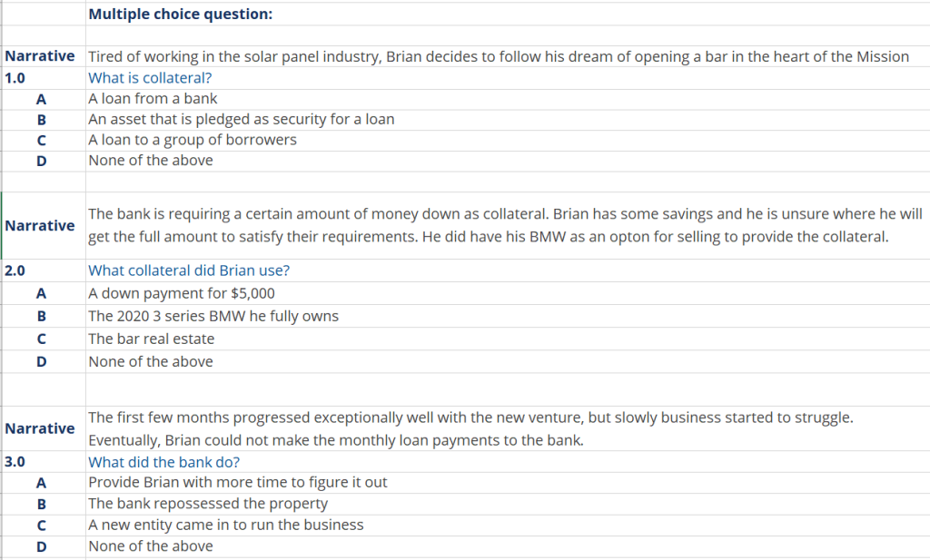The height and width of the screenshot is (560, 930).
Task: Select the question number 1.0 cell
Action: (15, 78)
